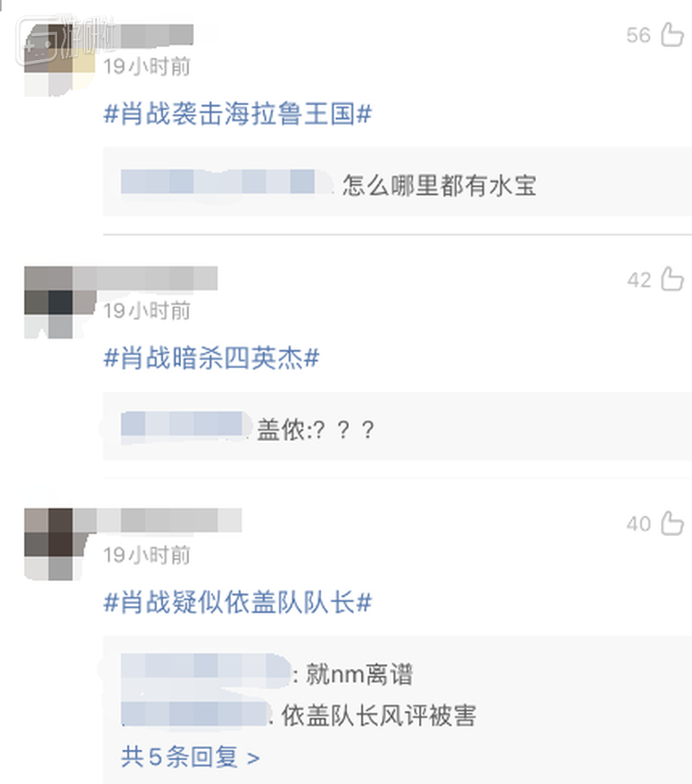
Task: Click the 游研社 watermark logo
Action: pos(65,41)
